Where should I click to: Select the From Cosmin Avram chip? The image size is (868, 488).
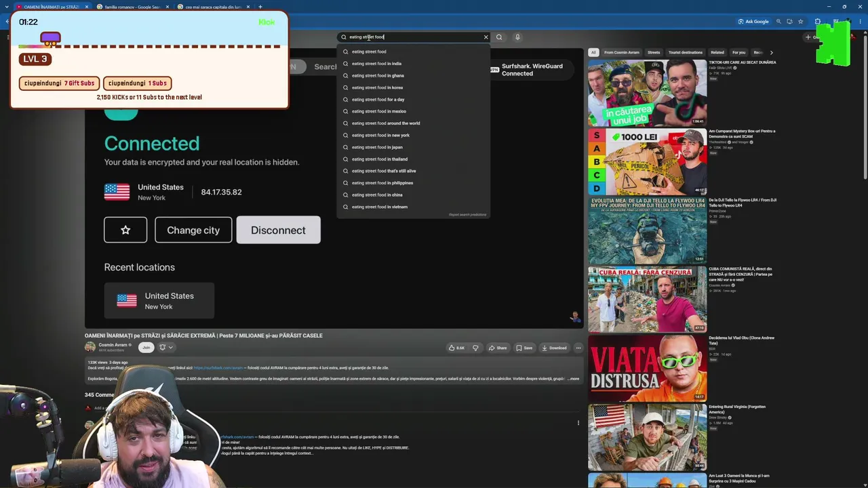[622, 52]
